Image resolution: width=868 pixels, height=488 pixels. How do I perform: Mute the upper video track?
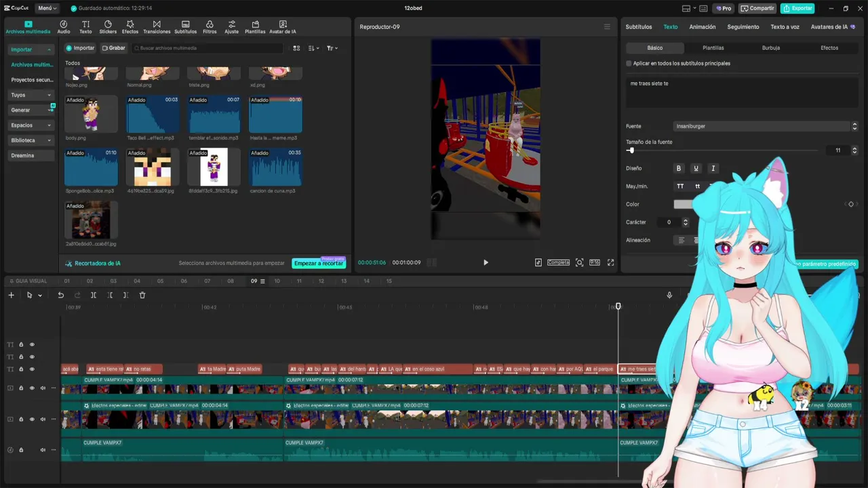(x=43, y=388)
